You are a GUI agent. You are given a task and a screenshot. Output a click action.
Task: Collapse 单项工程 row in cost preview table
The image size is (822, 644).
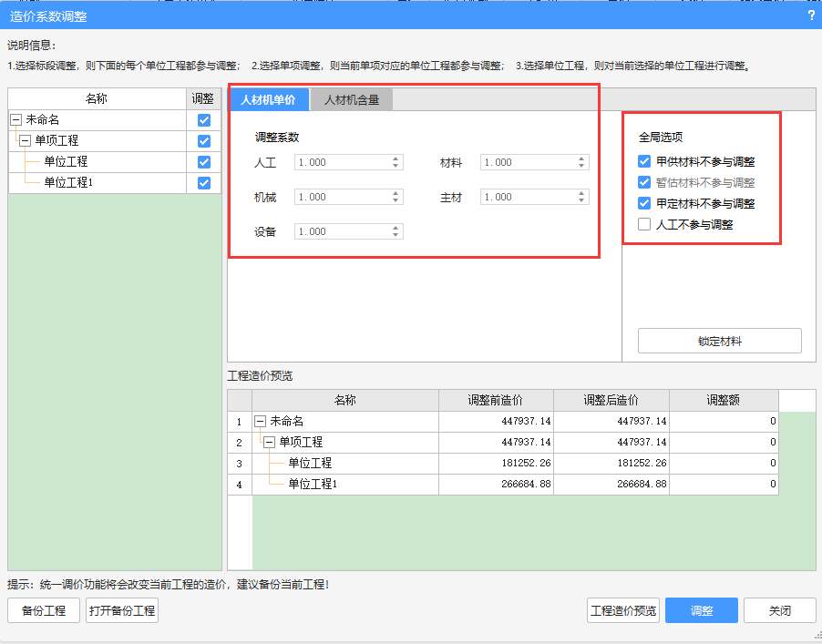pyautogui.click(x=270, y=443)
